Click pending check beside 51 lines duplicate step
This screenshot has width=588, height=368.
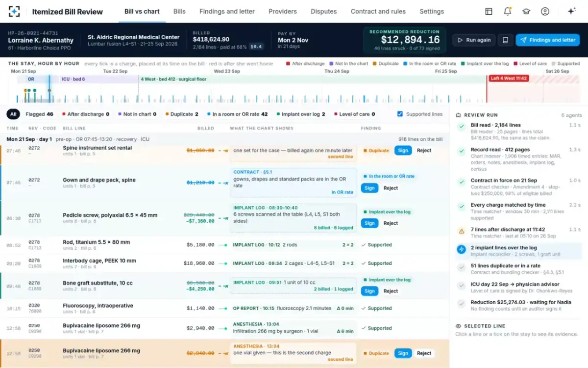pos(461,267)
